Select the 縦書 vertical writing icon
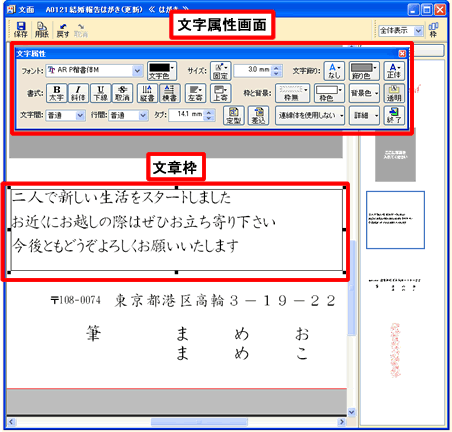The width and height of the screenshot is (452, 432). click(x=147, y=93)
